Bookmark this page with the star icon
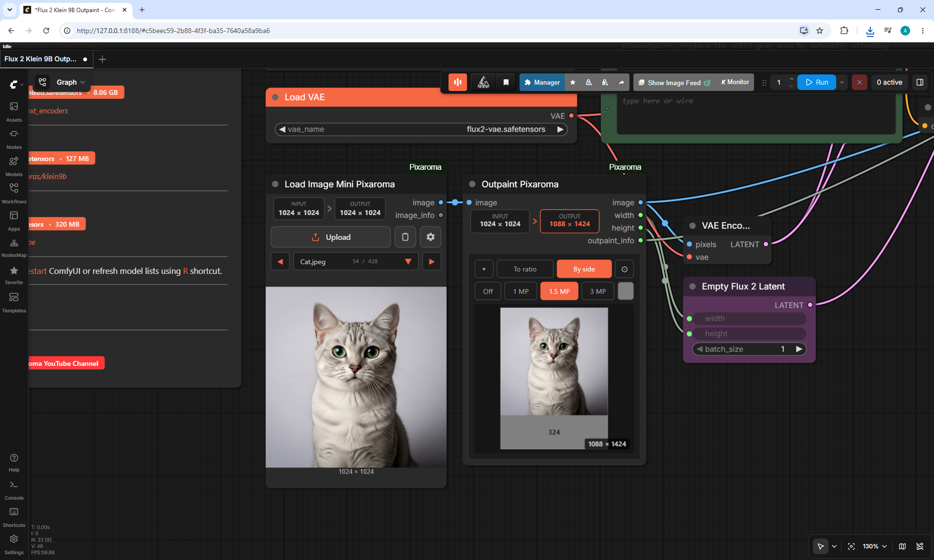This screenshot has width=934, height=560. tap(820, 31)
